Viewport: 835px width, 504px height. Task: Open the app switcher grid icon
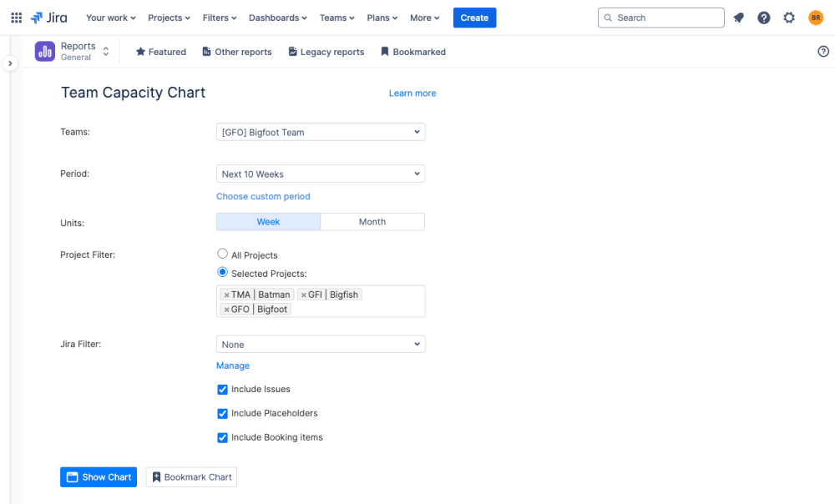coord(17,18)
